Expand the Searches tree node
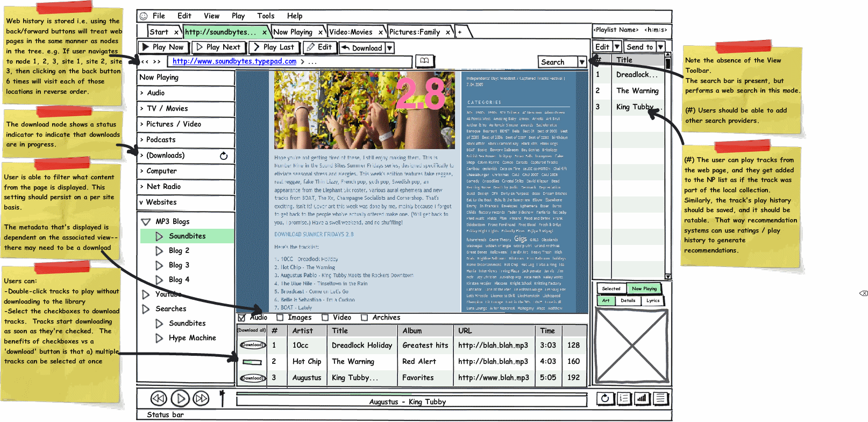868x422 pixels. (146, 309)
